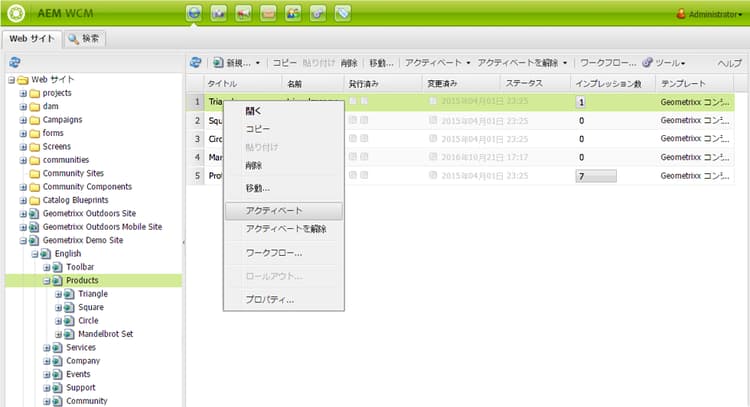Click the Geometrixx Outdoors Site page icon
This screenshot has height=407, width=750.
(34, 214)
